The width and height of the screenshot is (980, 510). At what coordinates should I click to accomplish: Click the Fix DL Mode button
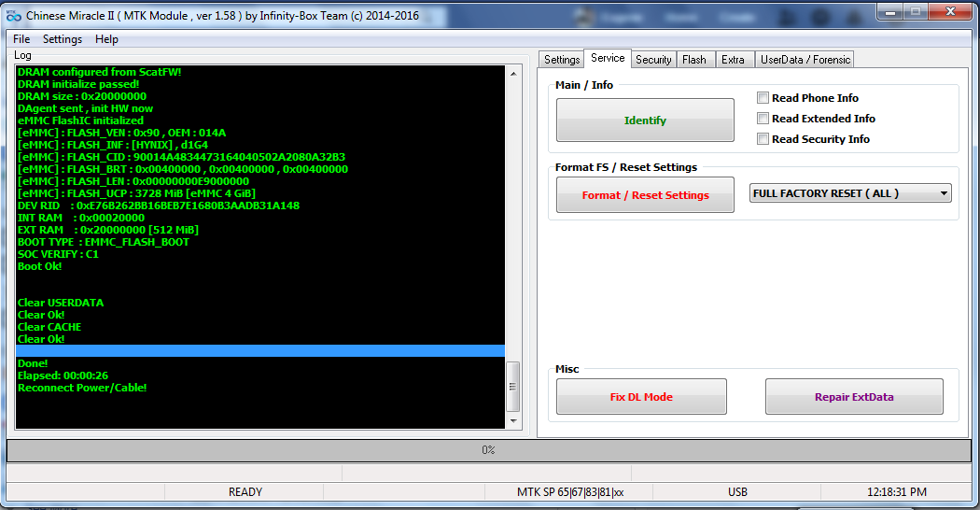641,397
